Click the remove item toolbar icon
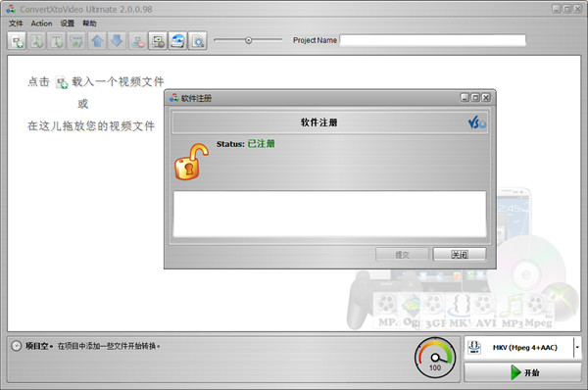The height and width of the screenshot is (390, 588). point(138,41)
